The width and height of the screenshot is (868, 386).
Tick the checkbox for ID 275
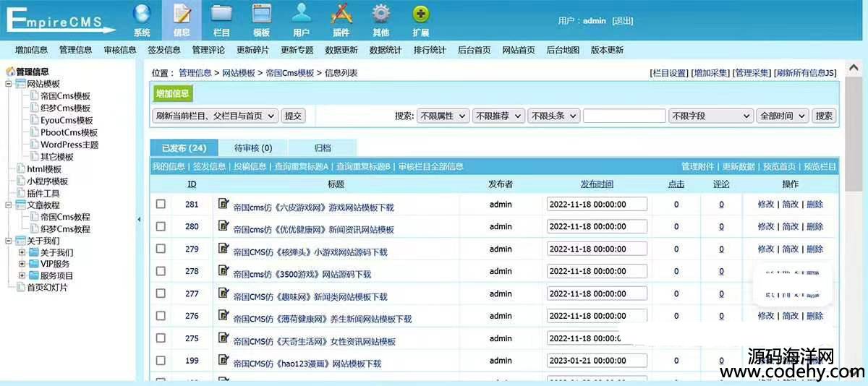coord(161,338)
